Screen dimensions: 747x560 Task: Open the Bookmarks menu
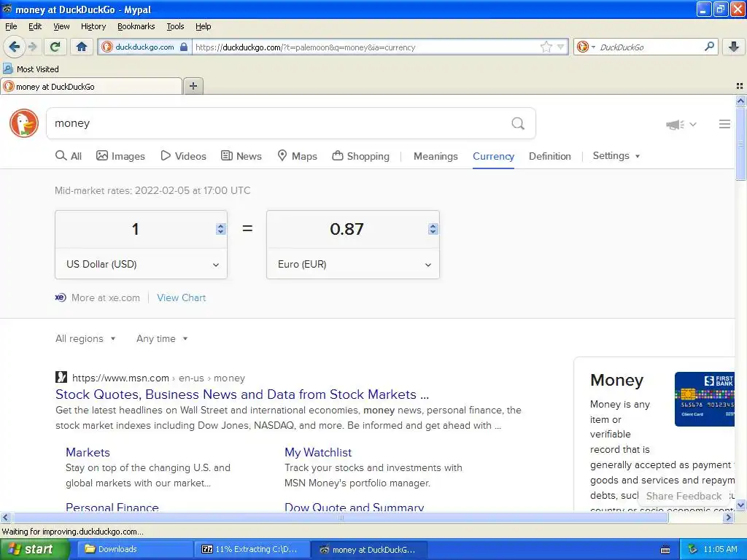pyautogui.click(x=136, y=26)
